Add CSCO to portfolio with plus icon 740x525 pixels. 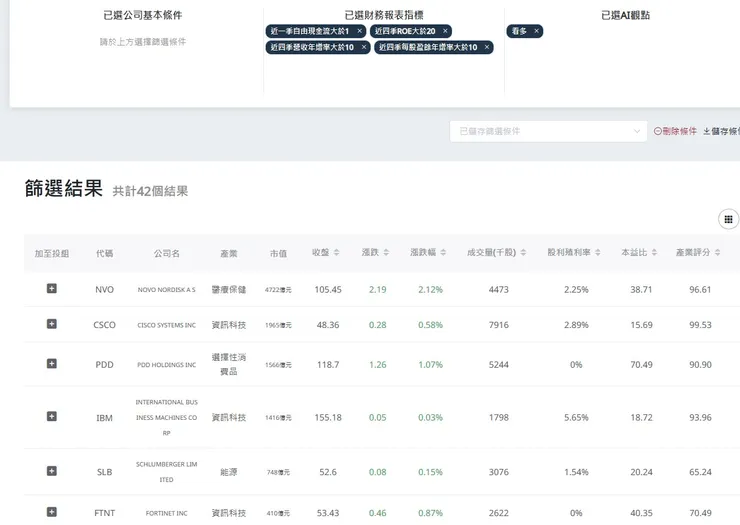[52, 324]
